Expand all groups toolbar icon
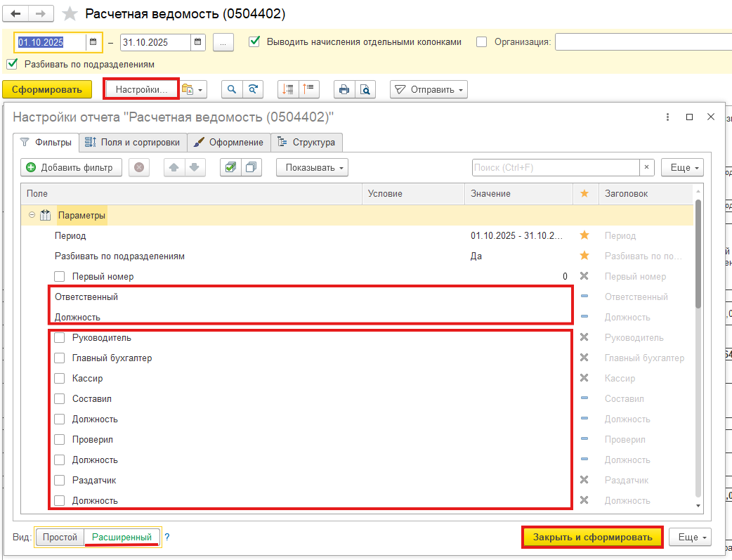 288,89
